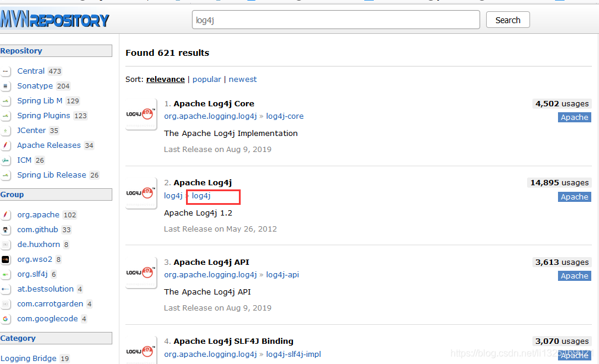Open the org.apache.logging.log4j group link
The image size is (599, 364).
click(x=210, y=116)
